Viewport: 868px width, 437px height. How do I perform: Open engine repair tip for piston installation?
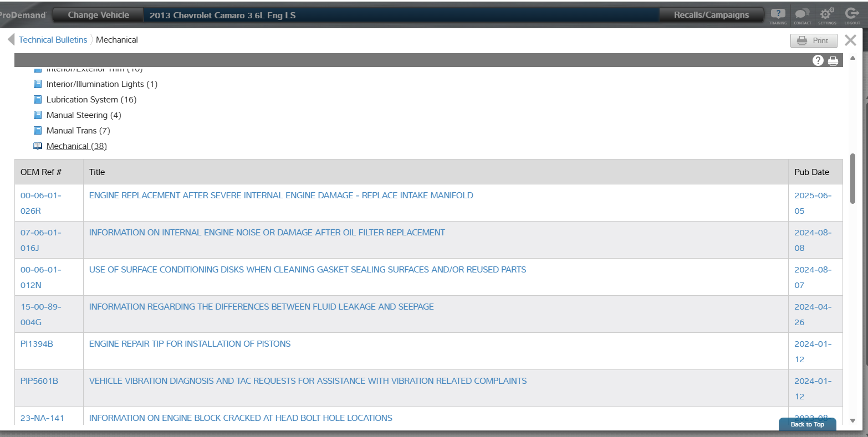pos(190,344)
